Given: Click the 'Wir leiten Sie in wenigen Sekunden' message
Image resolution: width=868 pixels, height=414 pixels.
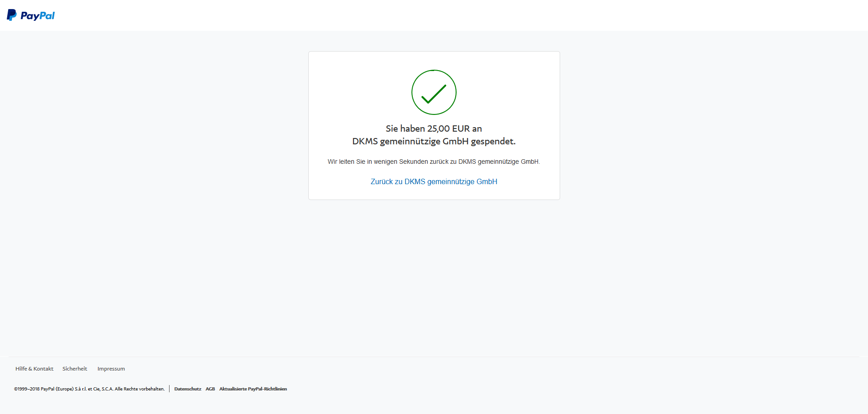Looking at the screenshot, I should tap(434, 162).
